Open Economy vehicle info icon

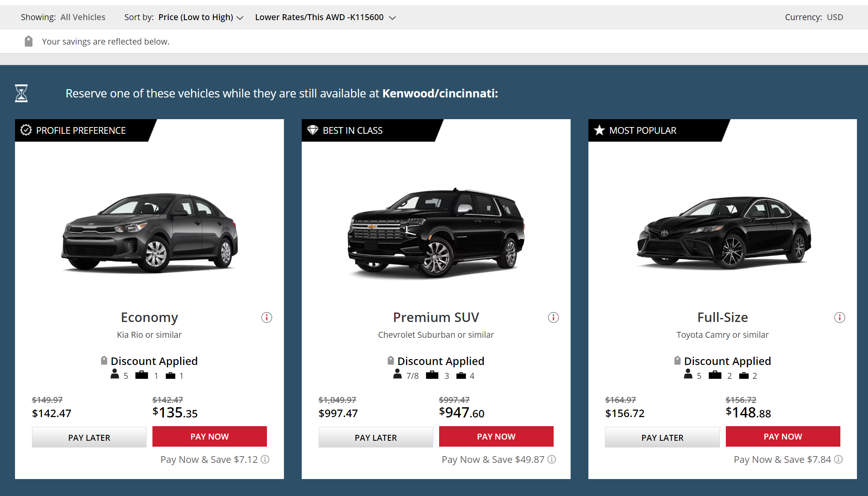coord(267,318)
